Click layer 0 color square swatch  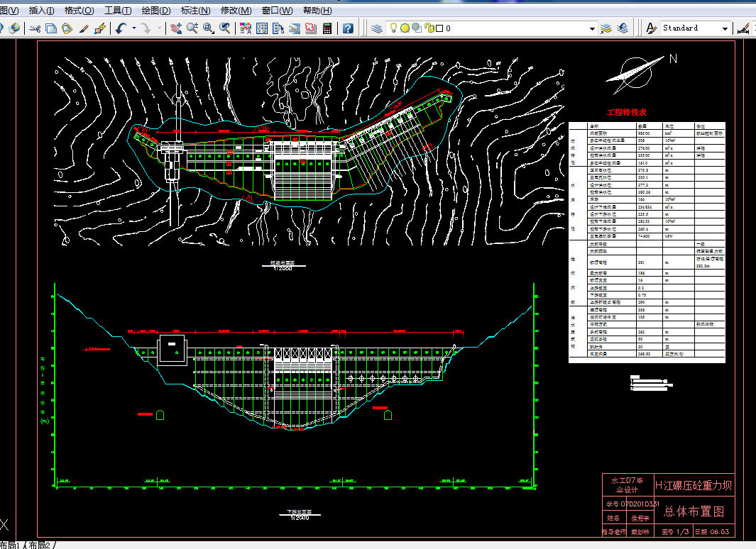pyautogui.click(x=439, y=28)
